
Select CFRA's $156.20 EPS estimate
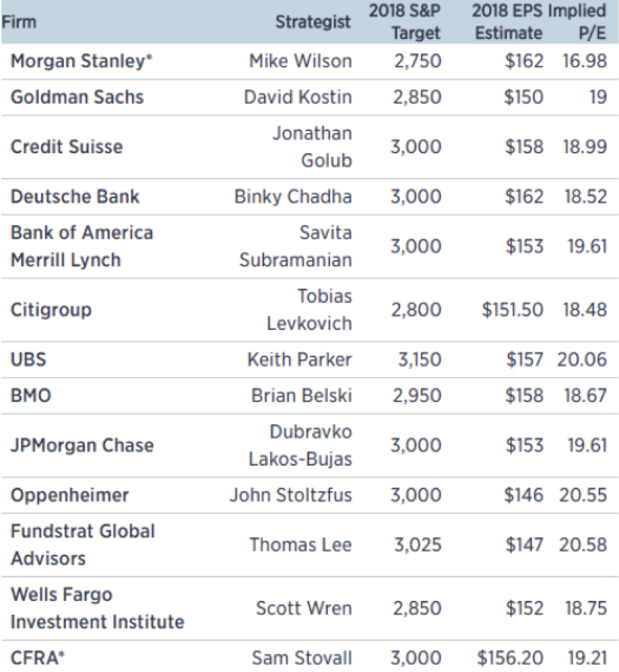[509, 658]
